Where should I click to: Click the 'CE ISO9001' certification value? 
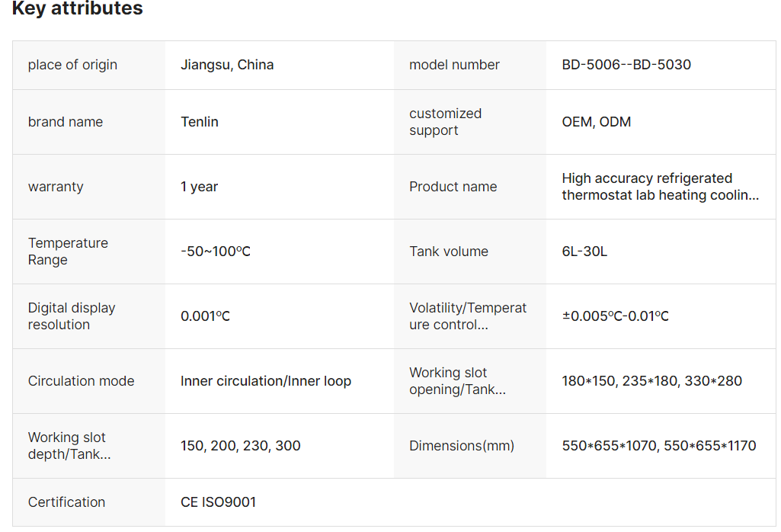[218, 502]
